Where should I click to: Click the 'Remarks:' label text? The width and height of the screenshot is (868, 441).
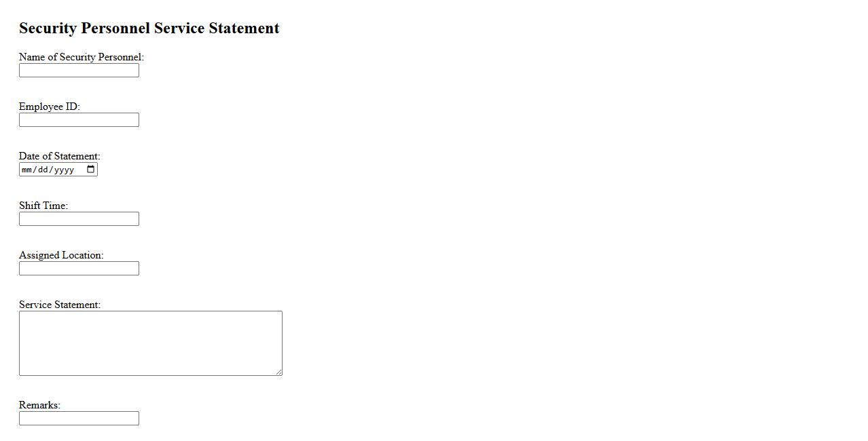tap(39, 405)
